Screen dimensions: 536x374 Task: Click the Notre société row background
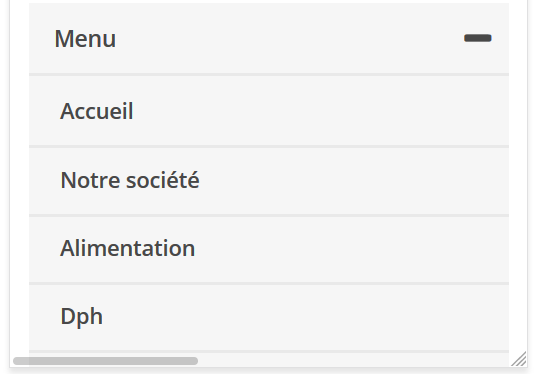[x=269, y=181]
